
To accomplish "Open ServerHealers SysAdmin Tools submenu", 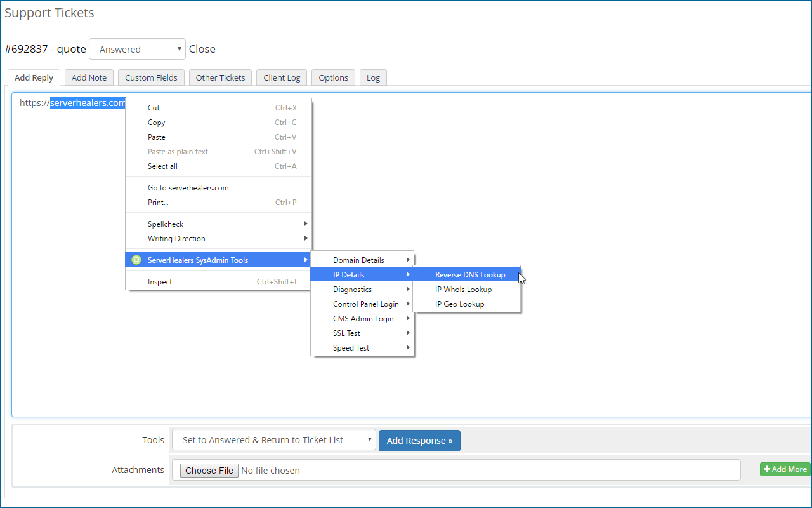I will 218,260.
